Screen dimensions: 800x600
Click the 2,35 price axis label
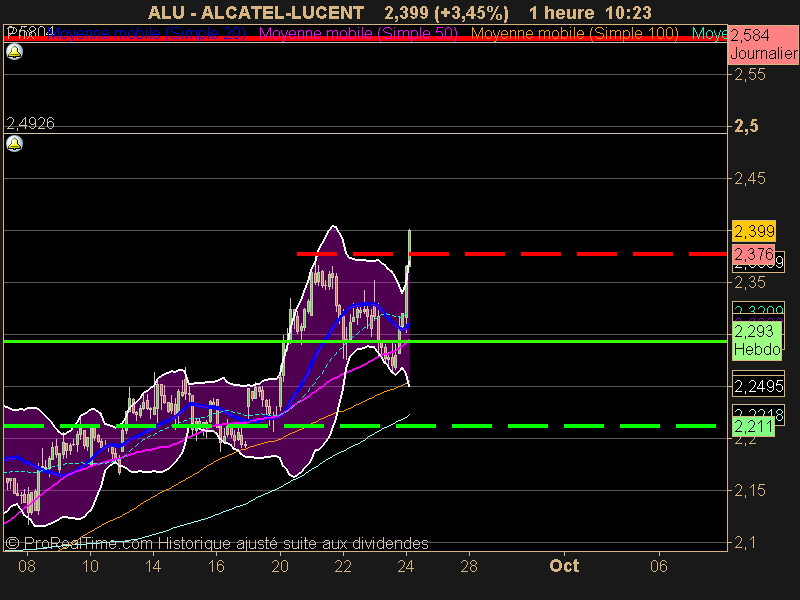click(749, 282)
